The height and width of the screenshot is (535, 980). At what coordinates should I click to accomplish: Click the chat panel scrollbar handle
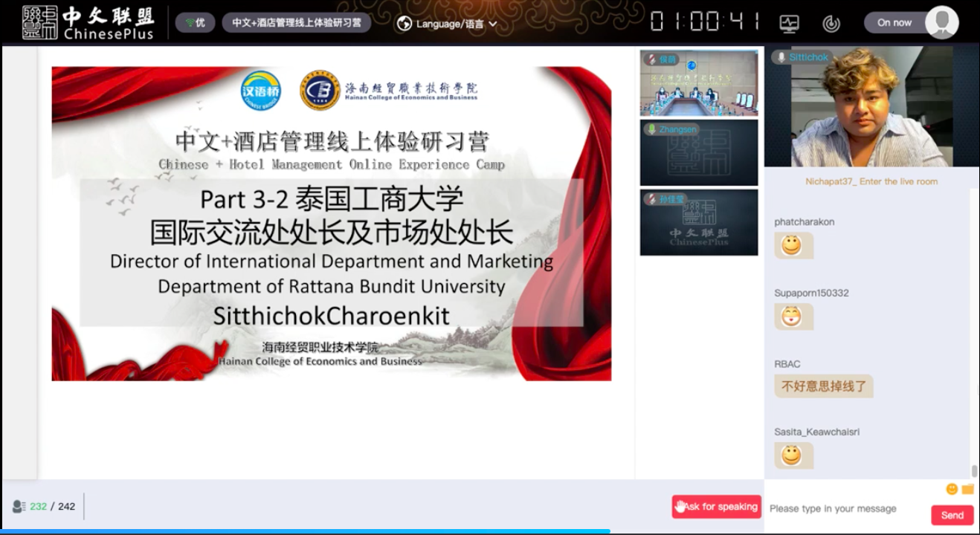pyautogui.click(x=974, y=471)
